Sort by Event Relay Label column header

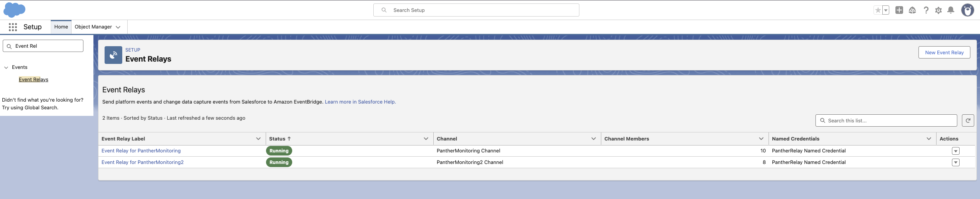coord(123,139)
